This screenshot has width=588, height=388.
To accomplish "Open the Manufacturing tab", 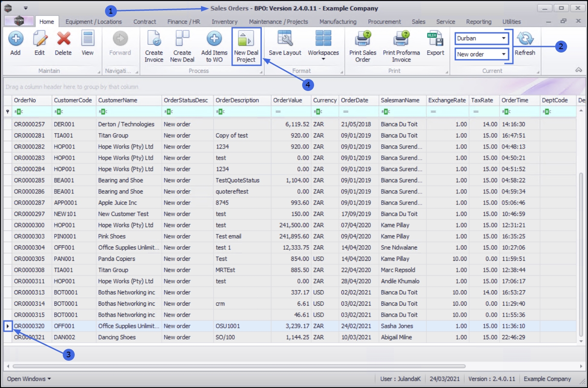I will [338, 22].
